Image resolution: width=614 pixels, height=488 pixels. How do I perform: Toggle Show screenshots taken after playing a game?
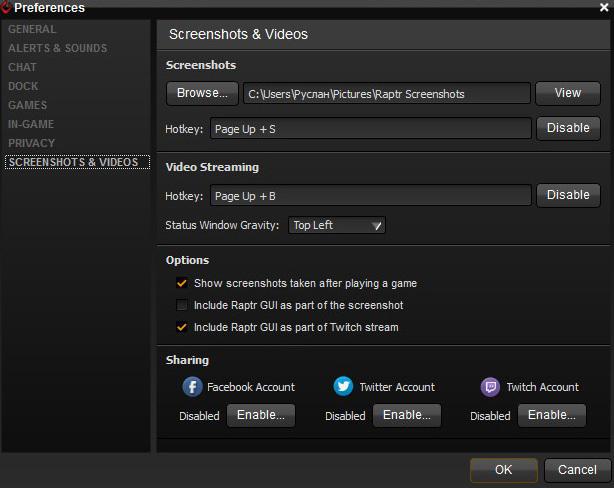(x=182, y=283)
